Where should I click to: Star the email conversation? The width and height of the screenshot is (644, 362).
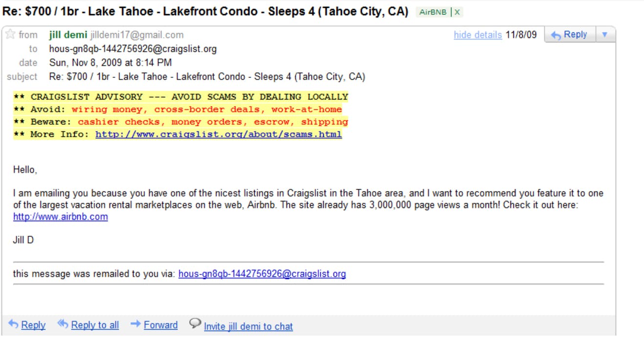(x=10, y=34)
